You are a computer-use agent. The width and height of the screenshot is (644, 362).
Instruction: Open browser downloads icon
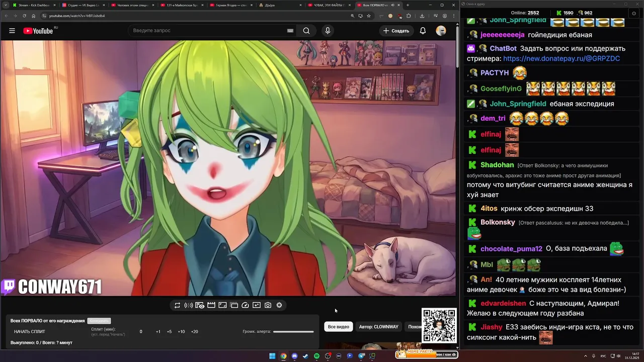[422, 16]
